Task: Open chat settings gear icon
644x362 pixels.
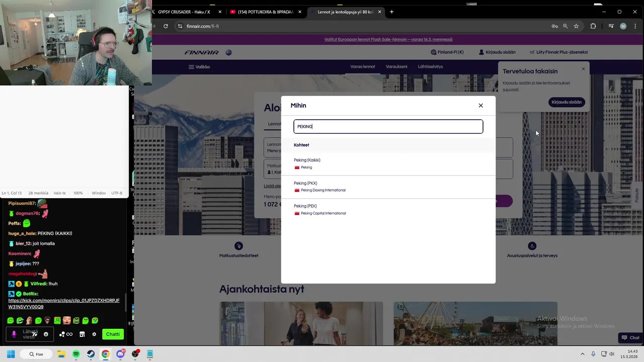Action: click(x=94, y=334)
